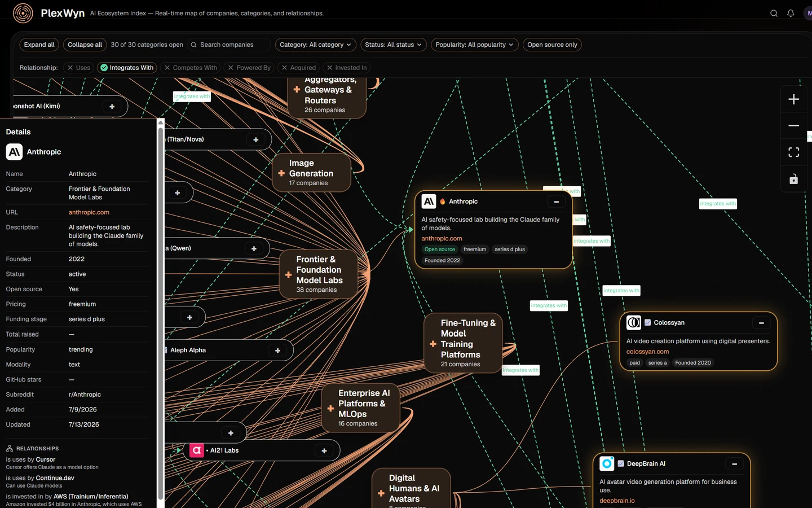Enable the Acquired relationship filter

tap(298, 68)
